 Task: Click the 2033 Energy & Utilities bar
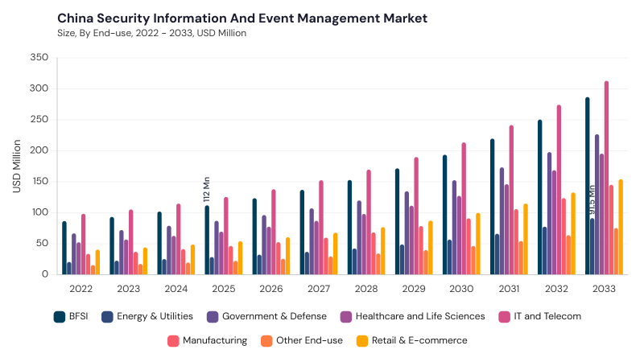coord(592,246)
